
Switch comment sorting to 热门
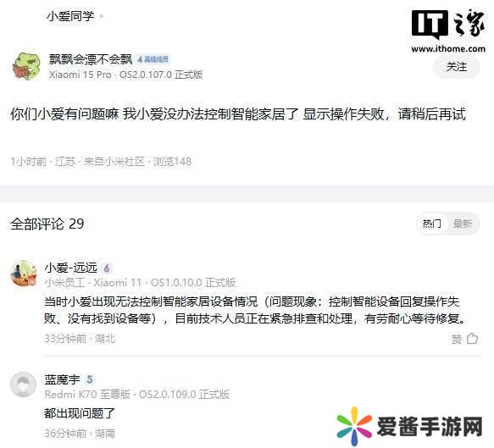click(431, 224)
